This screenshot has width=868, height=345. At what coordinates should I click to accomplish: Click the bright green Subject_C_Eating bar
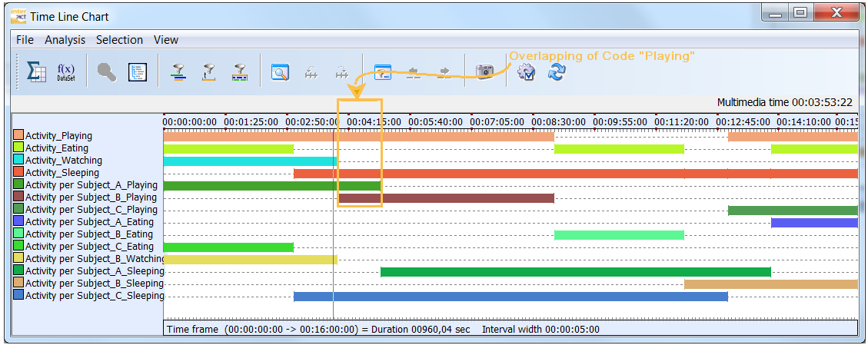coord(228,247)
